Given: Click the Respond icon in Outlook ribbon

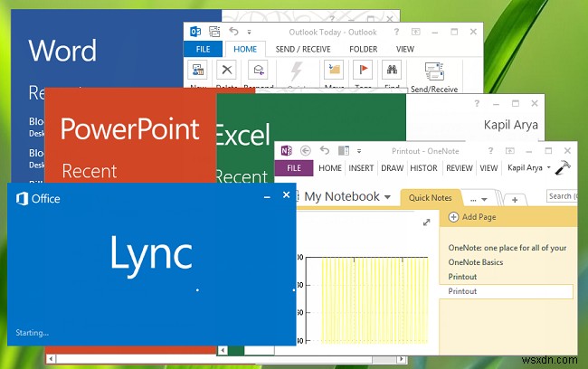Looking at the screenshot, I should tap(258, 70).
